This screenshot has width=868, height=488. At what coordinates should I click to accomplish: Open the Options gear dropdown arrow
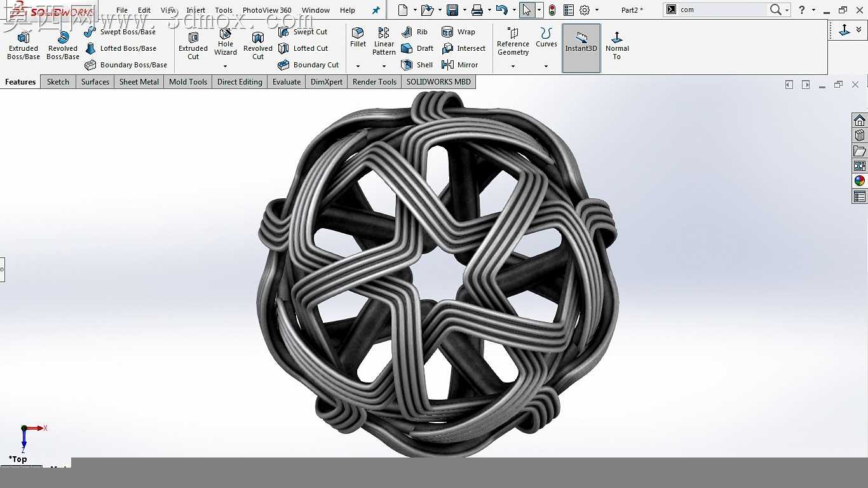coord(597,10)
